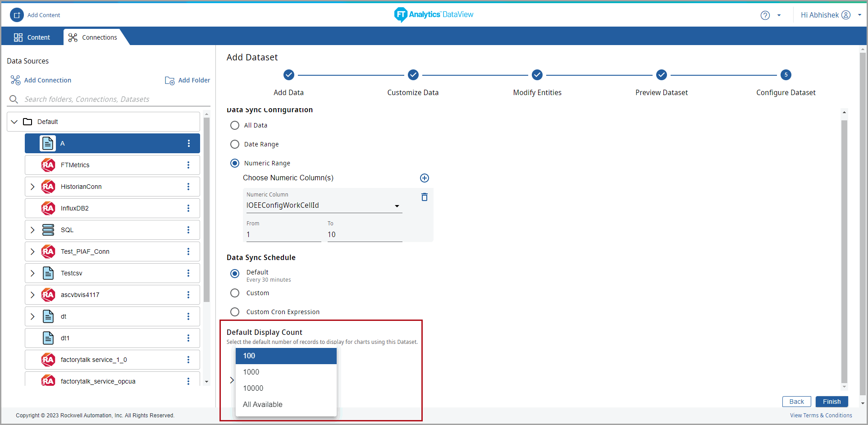
Task: Select the All Data radio button
Action: 235,125
